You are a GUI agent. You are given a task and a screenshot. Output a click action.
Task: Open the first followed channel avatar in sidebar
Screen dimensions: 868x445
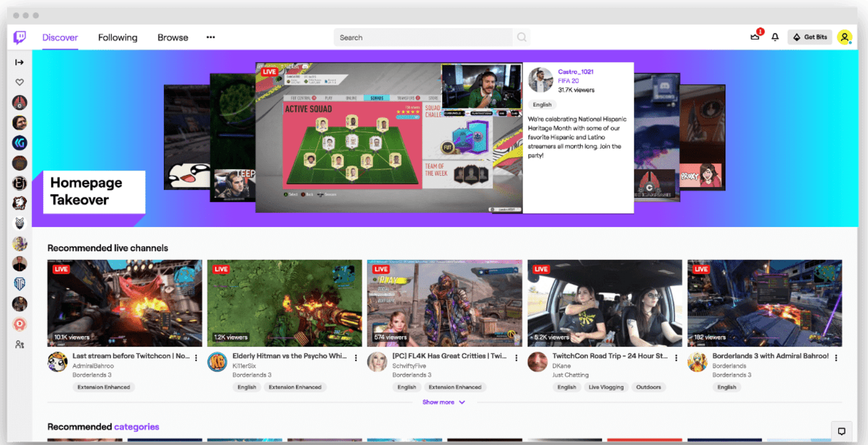click(x=20, y=102)
